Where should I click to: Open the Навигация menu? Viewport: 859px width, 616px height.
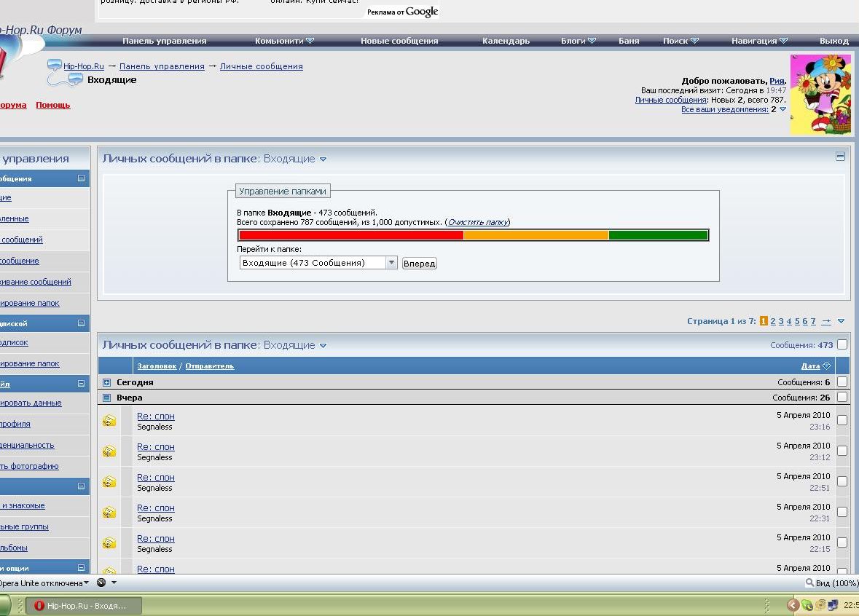pos(759,41)
